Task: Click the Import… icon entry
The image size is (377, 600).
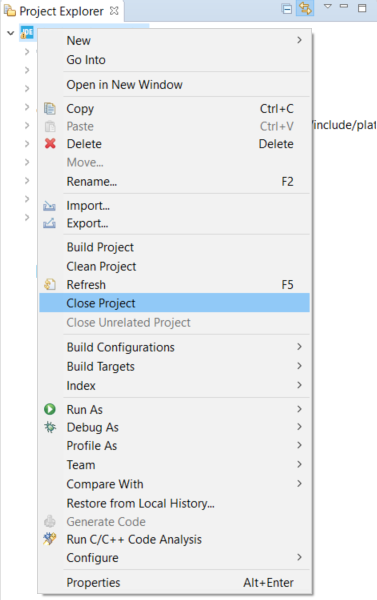Action: click(49, 206)
